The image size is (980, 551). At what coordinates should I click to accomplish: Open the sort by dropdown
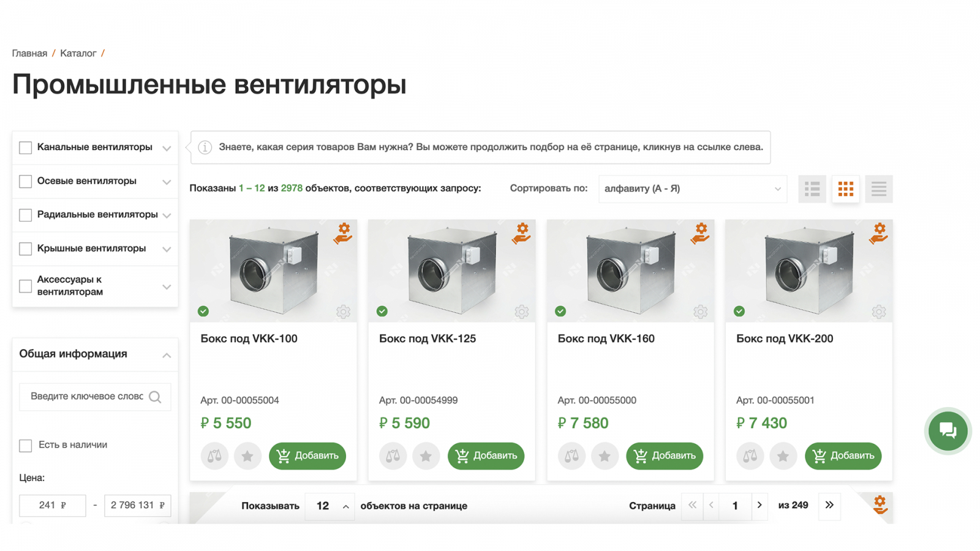click(x=692, y=189)
